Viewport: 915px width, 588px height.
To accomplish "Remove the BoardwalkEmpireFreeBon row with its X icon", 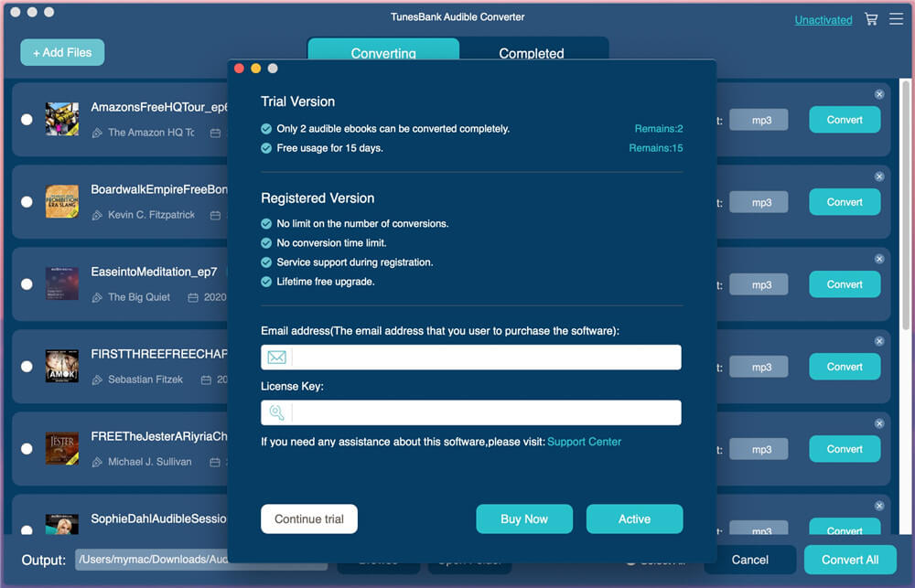I will (x=878, y=176).
